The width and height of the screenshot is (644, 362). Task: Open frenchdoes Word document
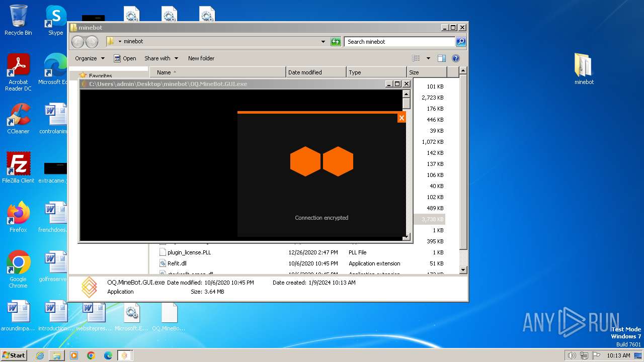tap(54, 217)
